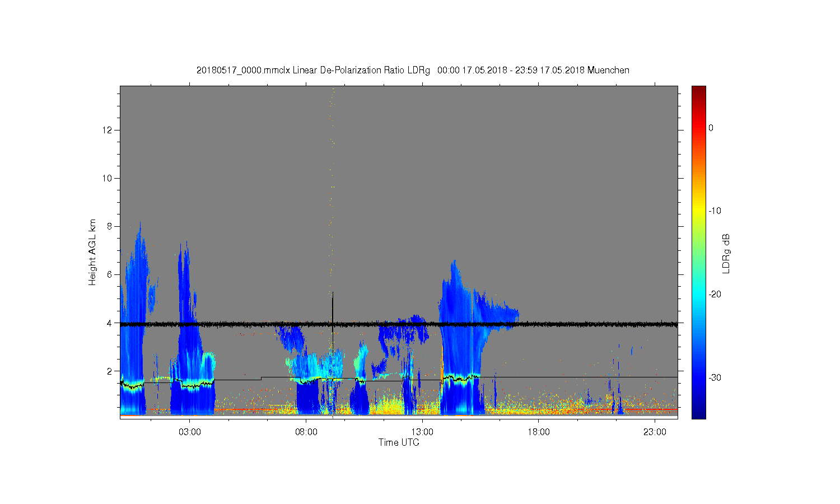Click the 18:00 time tick label
The height and width of the screenshot is (504, 840).
(x=539, y=432)
